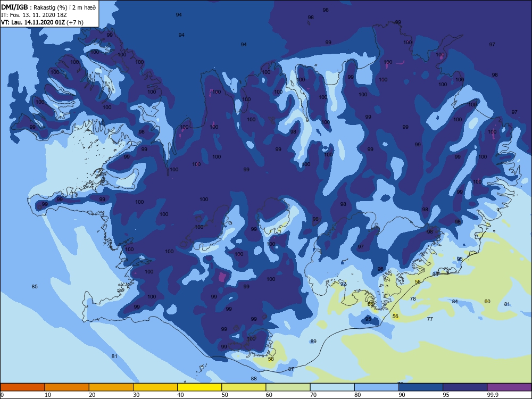The image size is (532, 399).
Task: Click the medium blue 90–95 legend swatch
Action: coord(421,387)
